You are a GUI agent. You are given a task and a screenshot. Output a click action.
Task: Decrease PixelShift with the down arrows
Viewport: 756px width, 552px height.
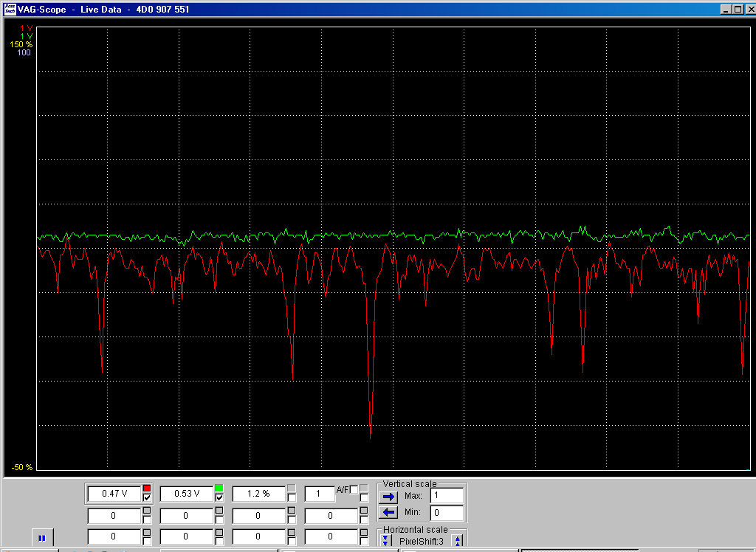click(x=385, y=541)
